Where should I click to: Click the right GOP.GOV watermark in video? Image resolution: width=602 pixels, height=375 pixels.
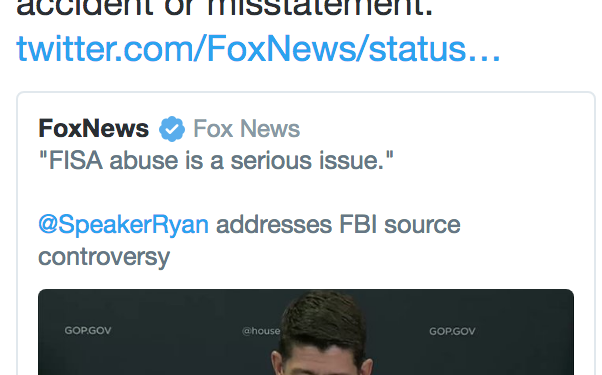[x=452, y=331]
